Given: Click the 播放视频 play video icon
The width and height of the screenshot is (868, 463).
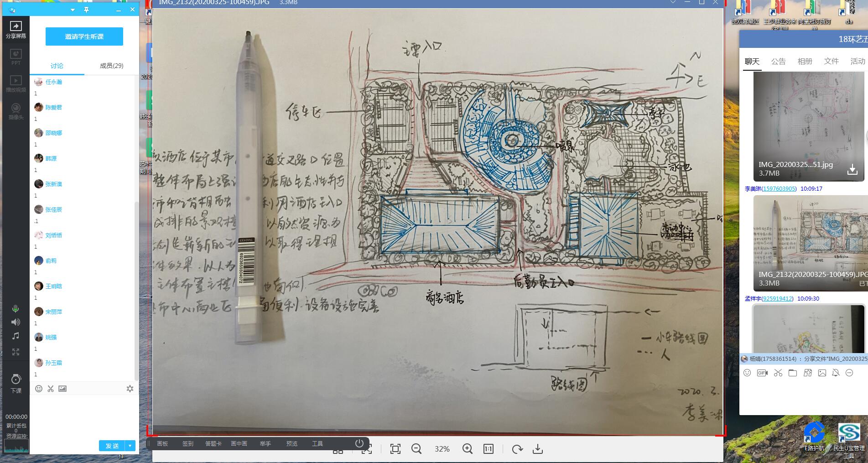Looking at the screenshot, I should click(16, 84).
